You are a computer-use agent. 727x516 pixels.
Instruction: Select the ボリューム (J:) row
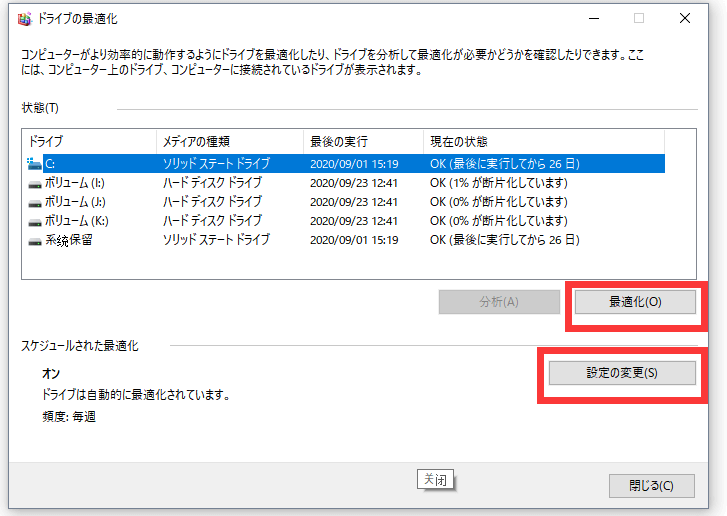click(345, 202)
